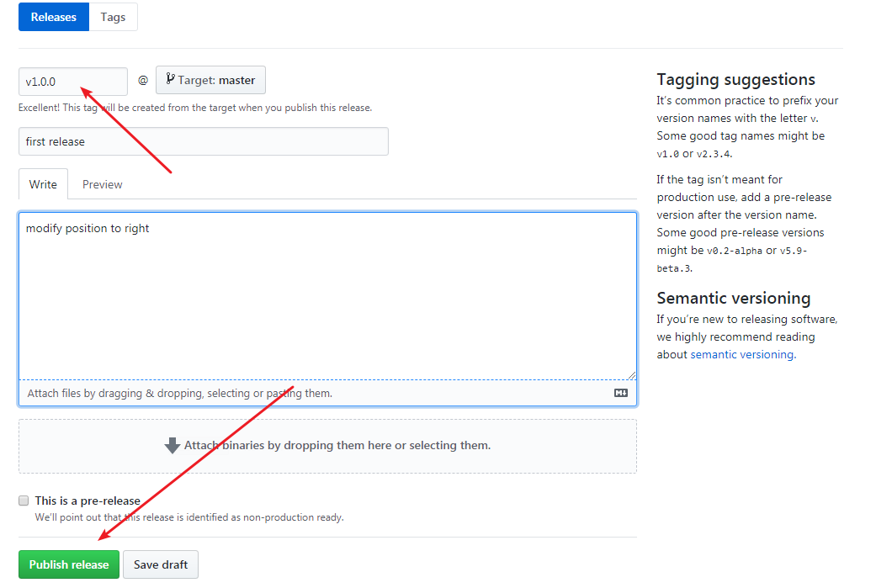Click the branch icon in Target button
Image resolution: width=876 pixels, height=588 pixels.
[x=170, y=79]
